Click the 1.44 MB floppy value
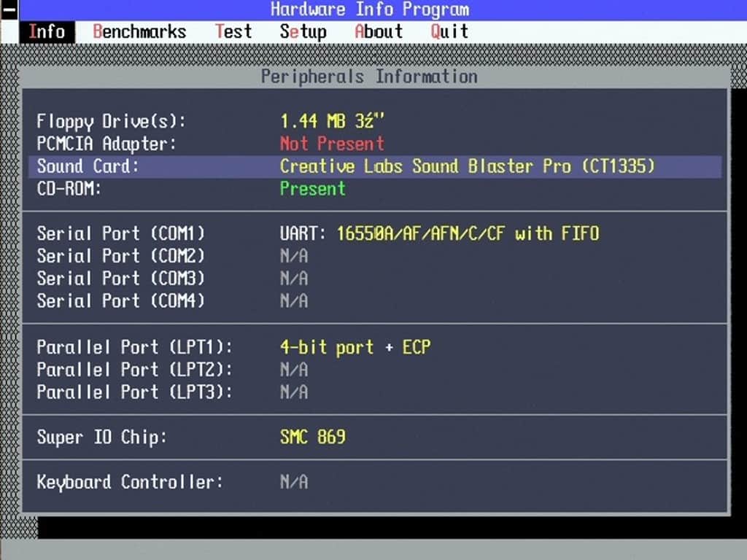747x560 pixels. [332, 122]
